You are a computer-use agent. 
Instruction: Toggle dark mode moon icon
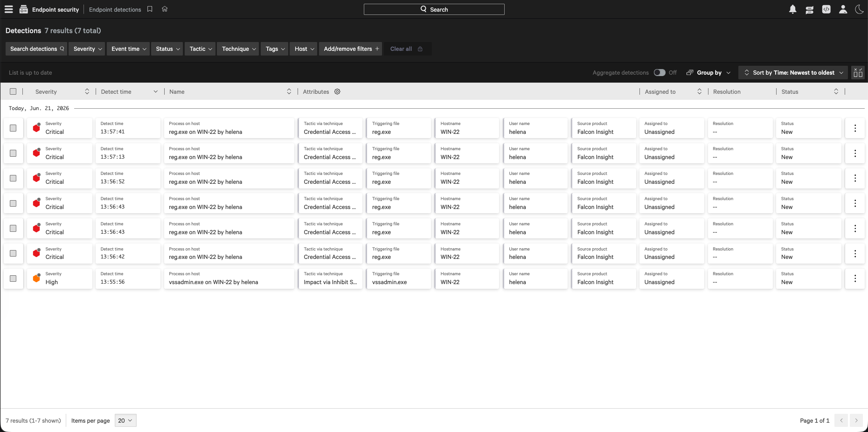pos(859,9)
